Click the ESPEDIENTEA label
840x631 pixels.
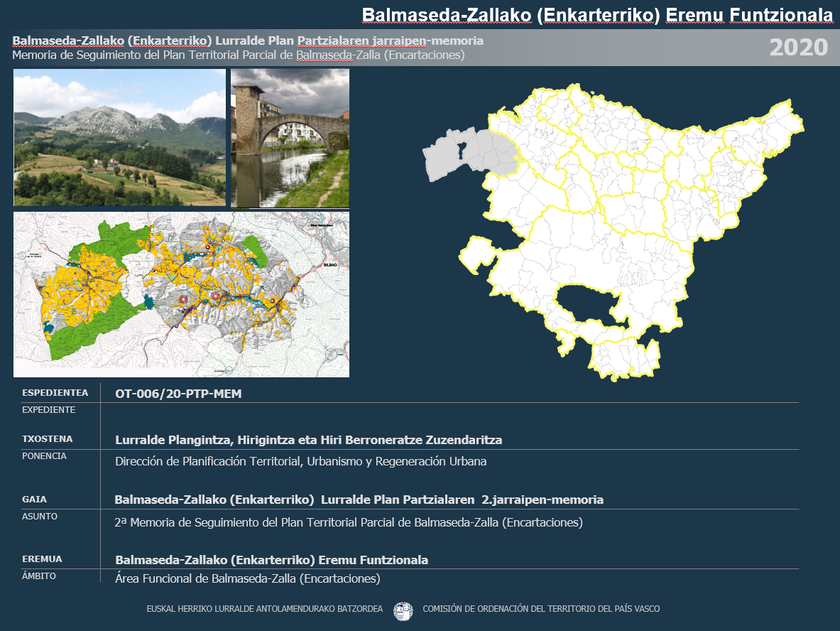[x=55, y=393]
